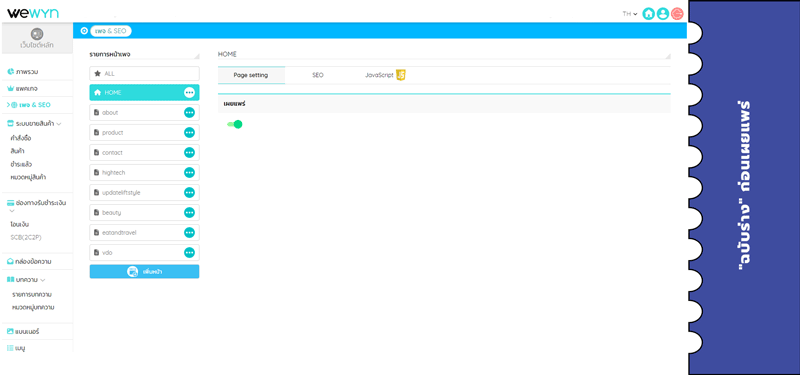Open more options for beauty page

pos(189,212)
